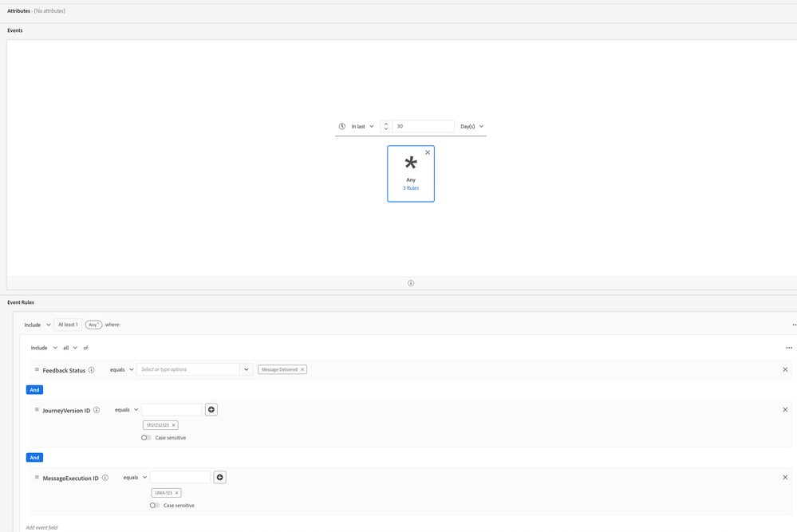Remove the Message Delivered chip
Image resolution: width=797 pixels, height=532 pixels.
(302, 369)
